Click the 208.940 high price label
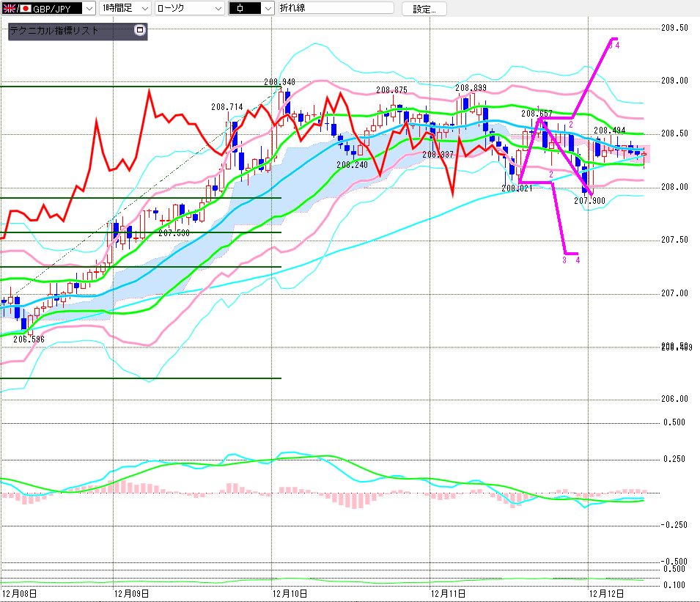700x602 pixels. tap(279, 82)
